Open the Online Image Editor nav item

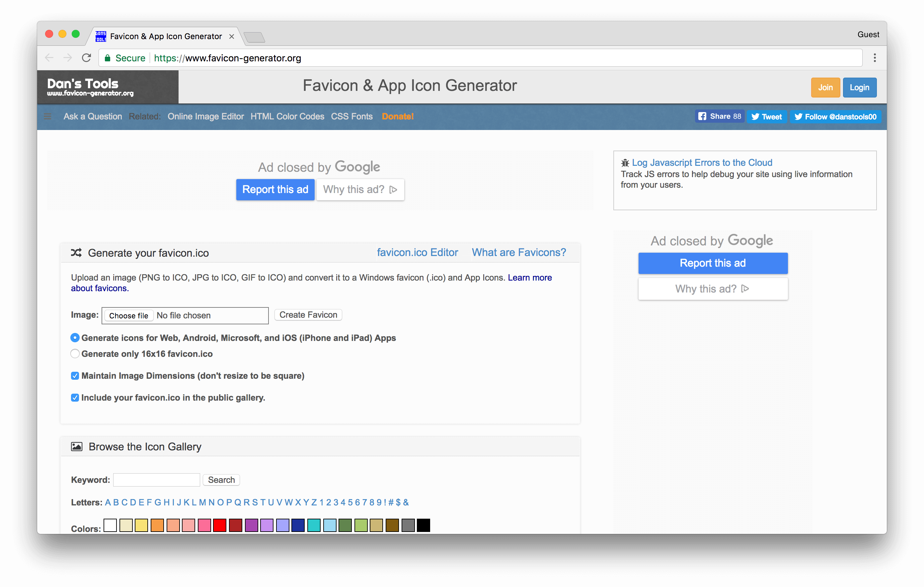pyautogui.click(x=205, y=116)
